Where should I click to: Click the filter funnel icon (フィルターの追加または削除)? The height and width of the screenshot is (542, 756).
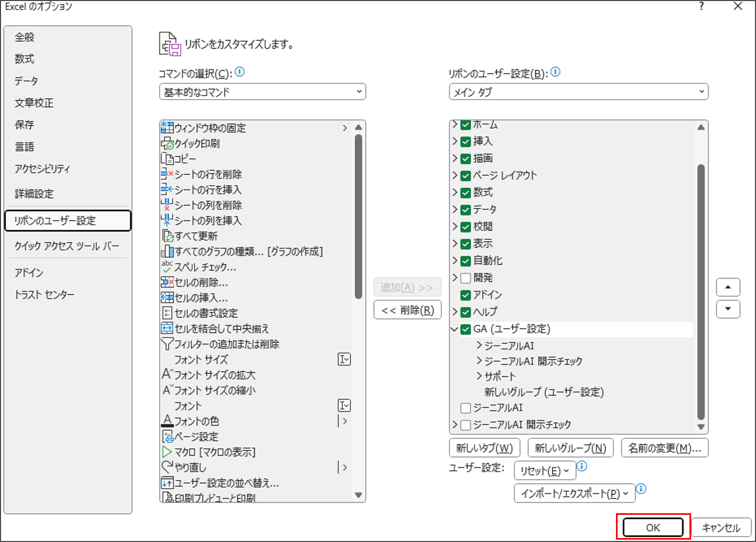(x=167, y=344)
